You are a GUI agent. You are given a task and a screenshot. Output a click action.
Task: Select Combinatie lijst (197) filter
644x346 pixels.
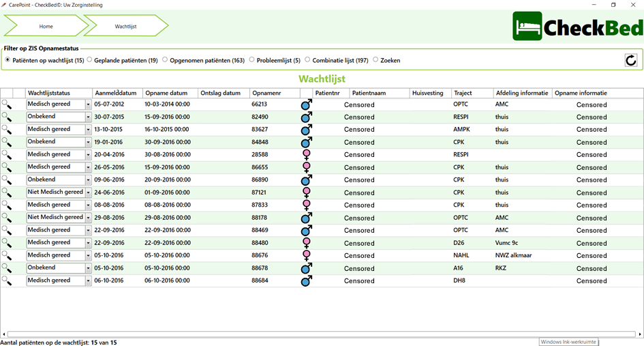[307, 60]
